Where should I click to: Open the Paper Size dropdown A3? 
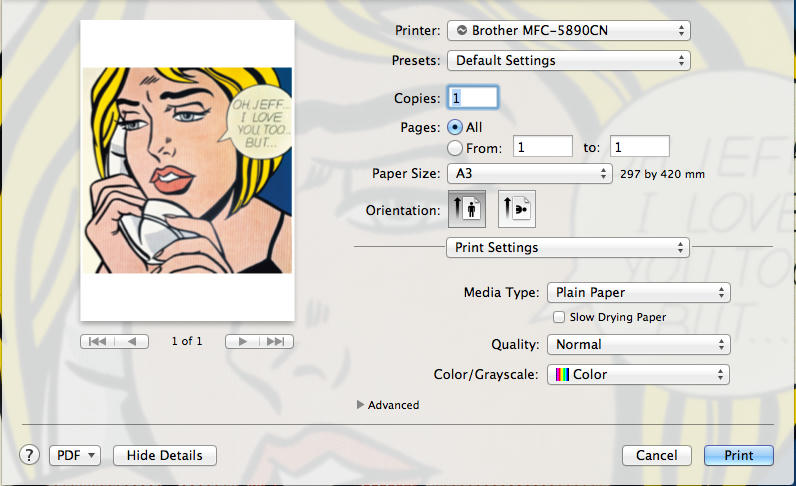(x=529, y=174)
